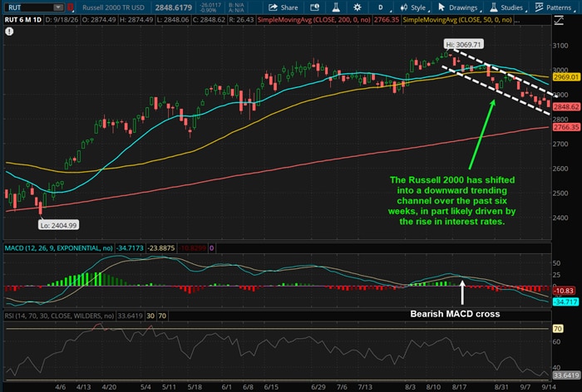Click the 'Lo: 2404.99' price bubble
The height and width of the screenshot is (392, 582).
(x=59, y=225)
